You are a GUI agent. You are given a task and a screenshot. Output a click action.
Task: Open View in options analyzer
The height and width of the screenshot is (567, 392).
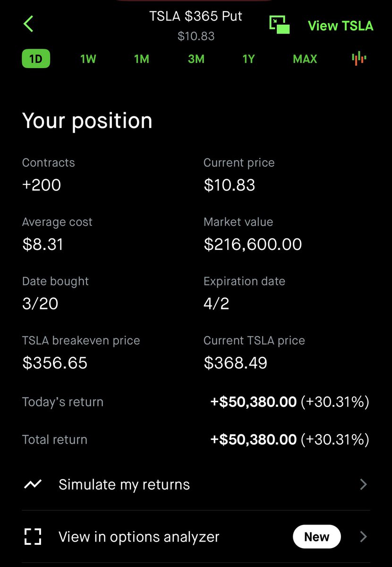click(196, 537)
